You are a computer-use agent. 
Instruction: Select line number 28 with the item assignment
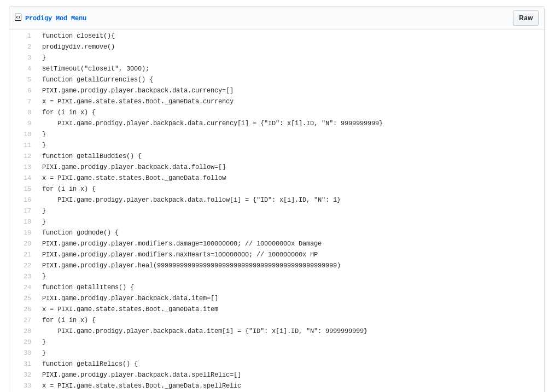(27, 331)
